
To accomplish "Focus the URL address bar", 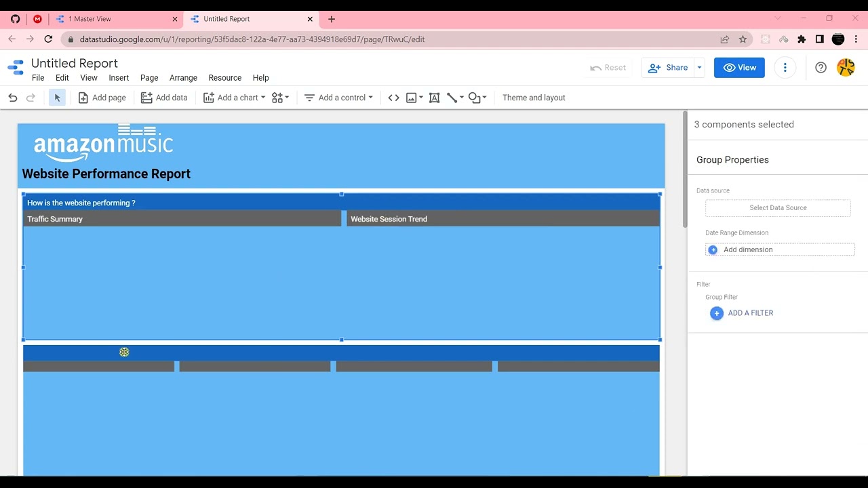I will 393,39.
